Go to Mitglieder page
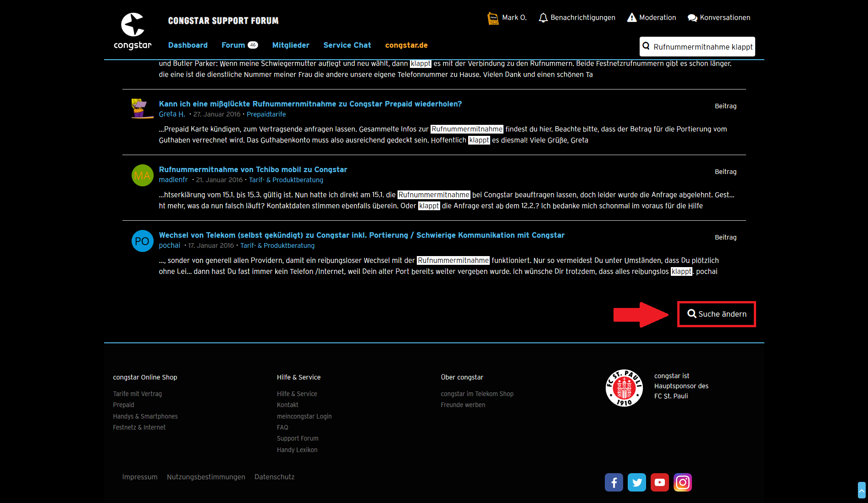This screenshot has width=868, height=503. click(x=291, y=45)
